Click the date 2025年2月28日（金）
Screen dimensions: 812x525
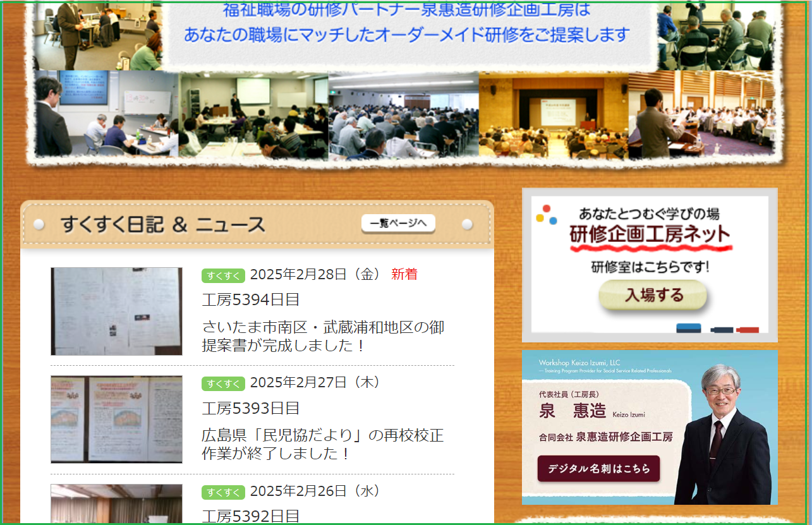pyautogui.click(x=315, y=274)
